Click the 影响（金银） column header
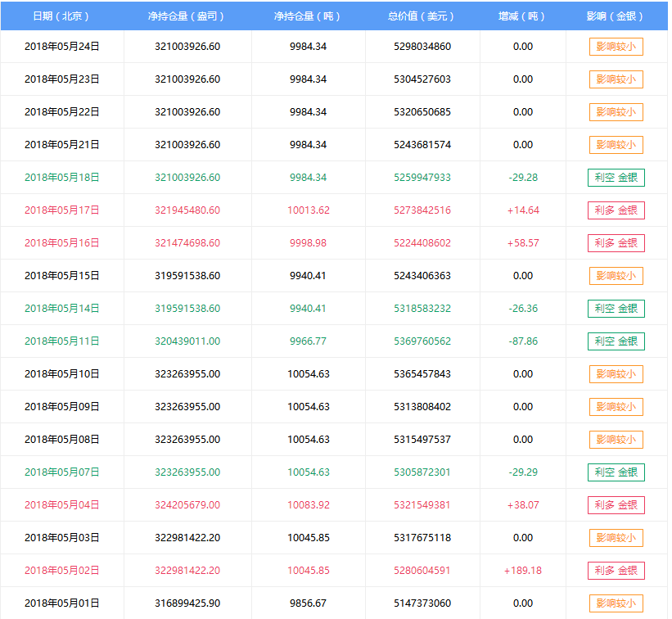Image resolution: width=672 pixels, height=619 pixels. point(616,16)
